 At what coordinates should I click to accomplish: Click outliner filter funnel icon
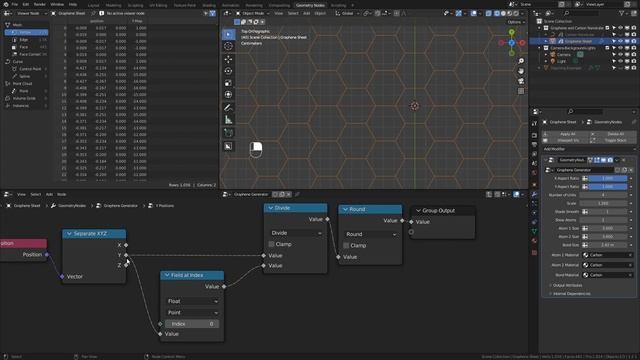pos(622,13)
